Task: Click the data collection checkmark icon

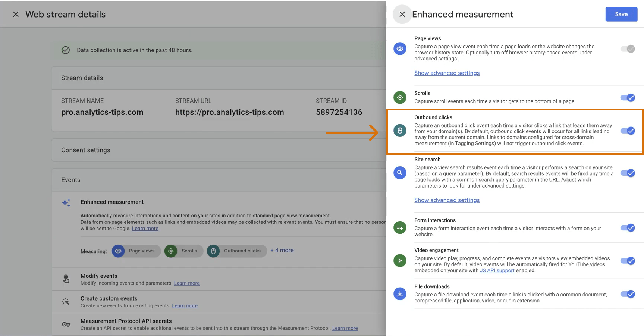Action: (x=66, y=50)
